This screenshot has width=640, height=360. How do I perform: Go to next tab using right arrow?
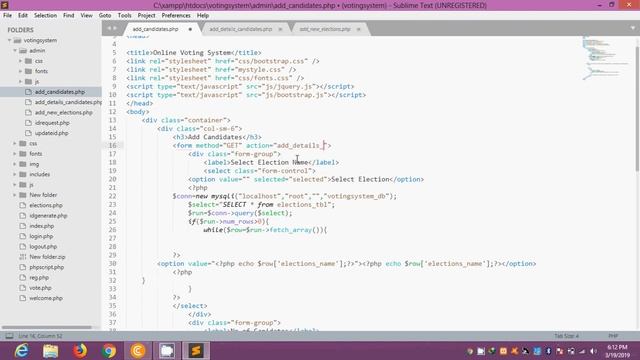pos(115,29)
